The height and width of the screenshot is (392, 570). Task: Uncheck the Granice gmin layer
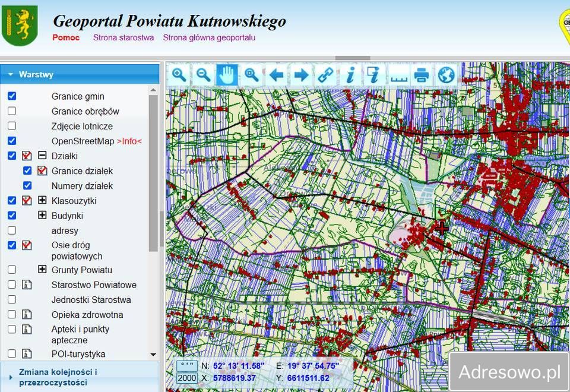tap(12, 96)
